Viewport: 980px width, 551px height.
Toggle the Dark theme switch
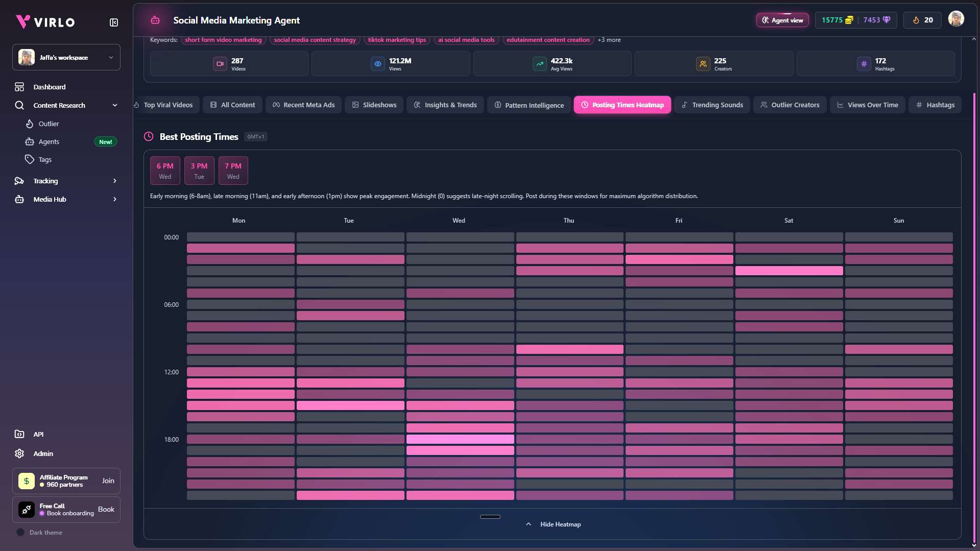click(20, 532)
